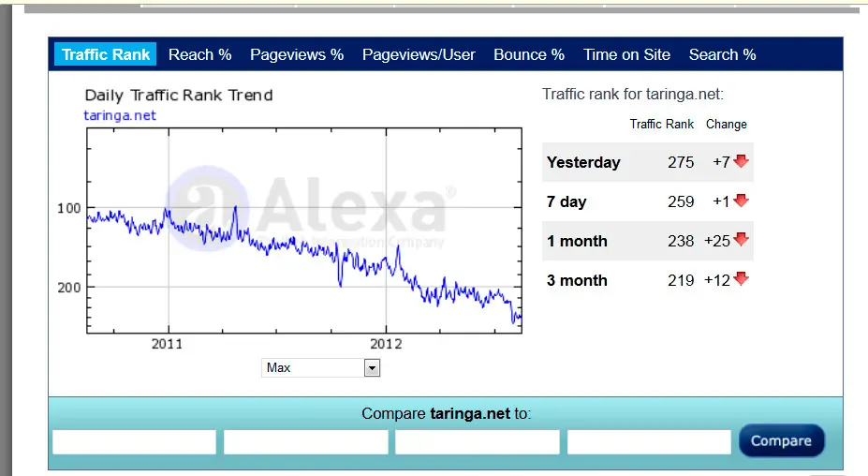Click the 2012 axis label

click(x=386, y=344)
